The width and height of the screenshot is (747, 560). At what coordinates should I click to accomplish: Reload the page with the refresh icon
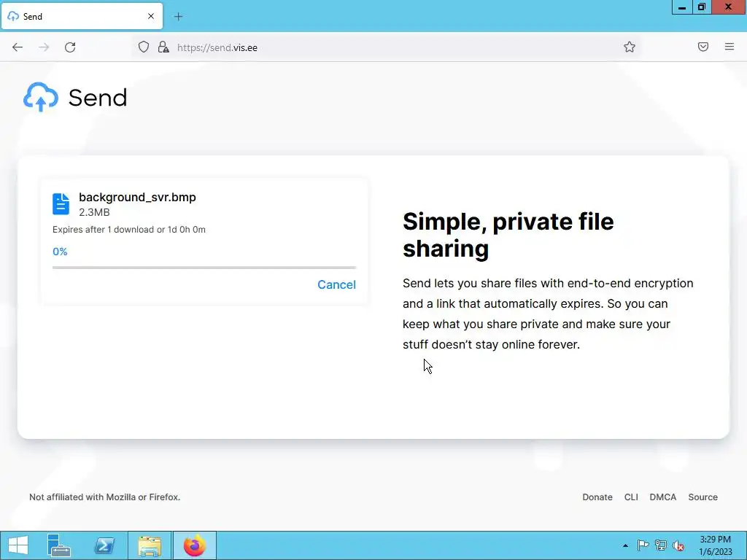[x=70, y=47]
